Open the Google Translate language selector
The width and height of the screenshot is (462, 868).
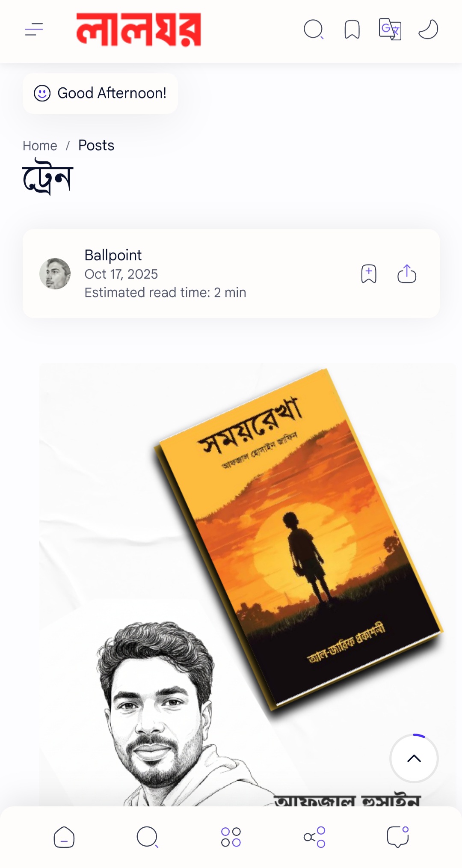390,29
